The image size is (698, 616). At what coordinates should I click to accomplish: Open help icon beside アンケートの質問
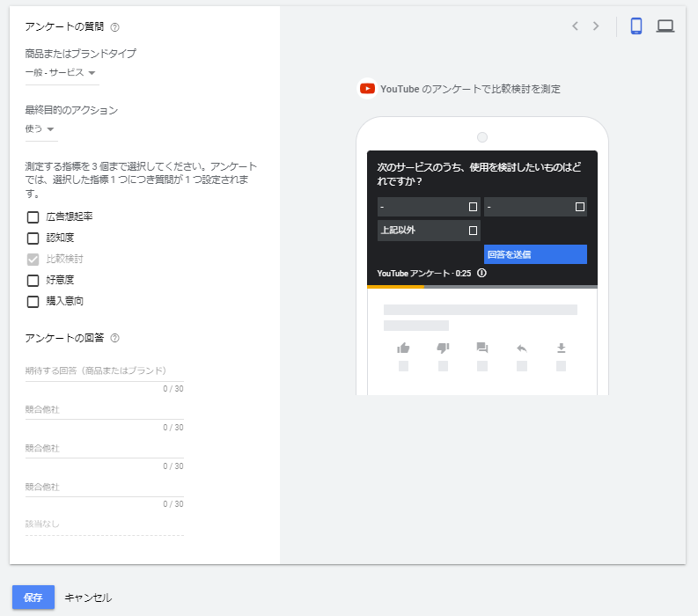pyautogui.click(x=114, y=27)
